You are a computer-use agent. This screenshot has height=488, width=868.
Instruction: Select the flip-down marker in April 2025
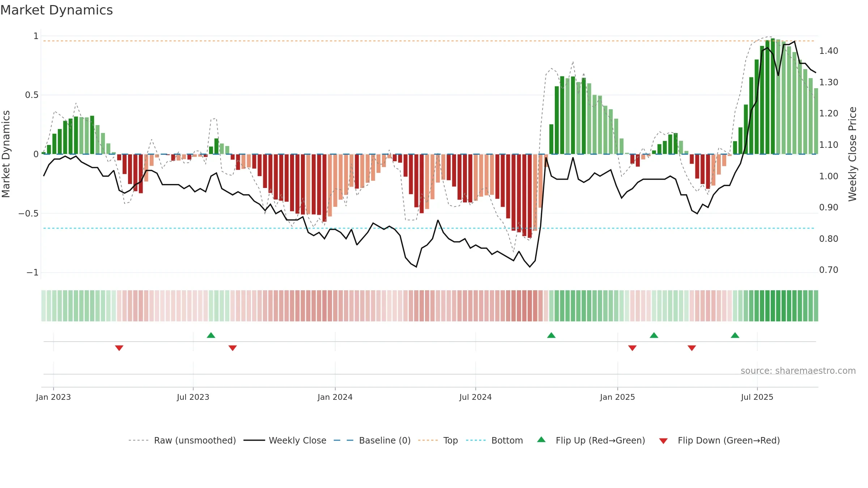click(692, 348)
